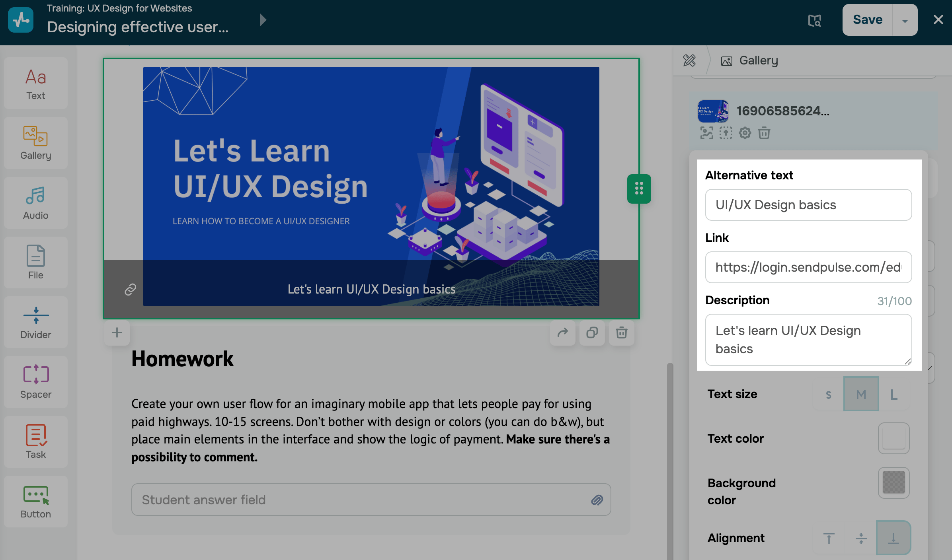This screenshot has width=952, height=560.
Task: Select small text size S
Action: pos(828,395)
